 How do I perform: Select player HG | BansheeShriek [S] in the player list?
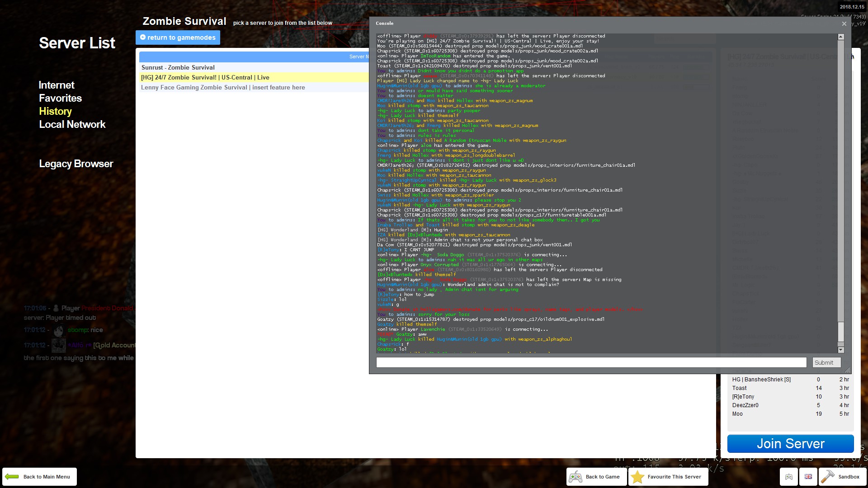click(x=790, y=380)
